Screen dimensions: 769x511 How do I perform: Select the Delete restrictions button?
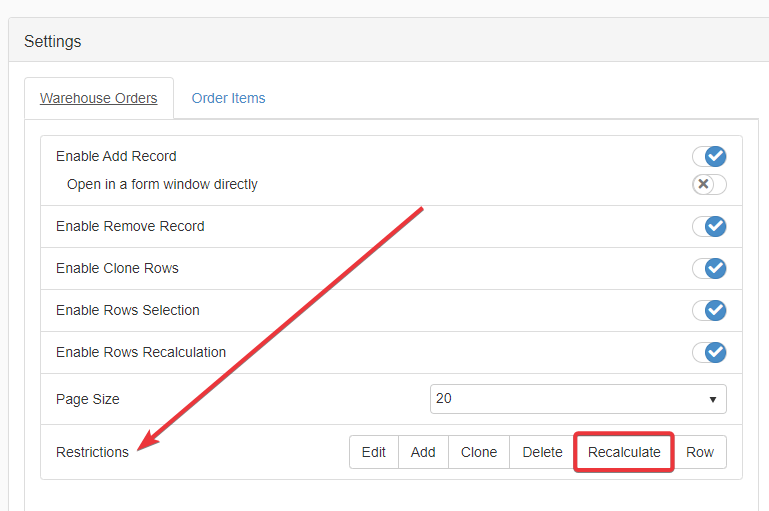tap(542, 452)
